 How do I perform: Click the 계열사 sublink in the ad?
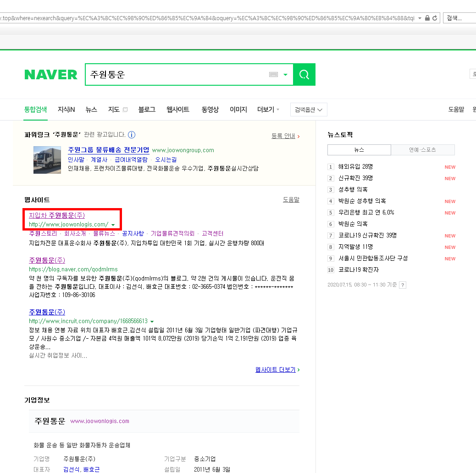(x=99, y=159)
